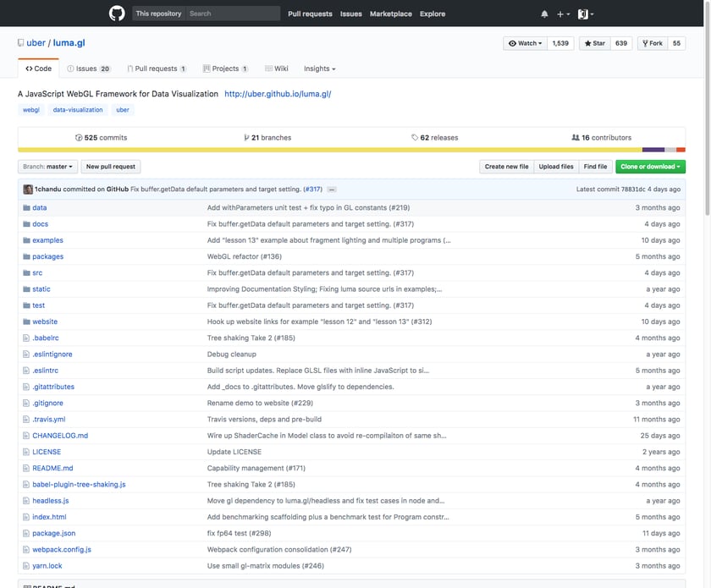Open the webpack.config.js file
Screen dimensions: 711x588
click(62, 550)
